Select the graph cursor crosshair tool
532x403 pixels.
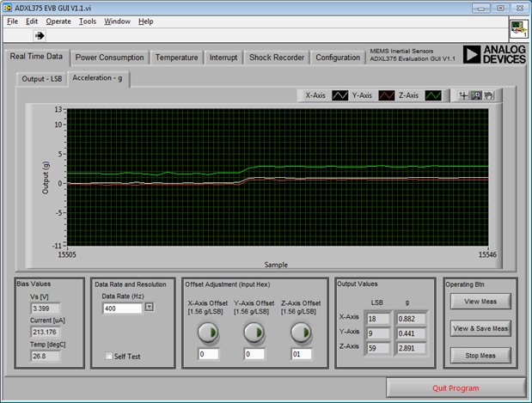464,95
